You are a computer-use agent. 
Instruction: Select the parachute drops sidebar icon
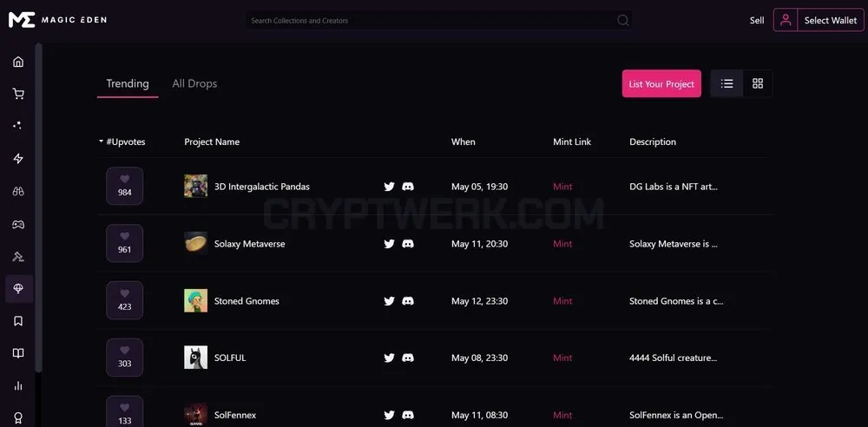point(18,288)
